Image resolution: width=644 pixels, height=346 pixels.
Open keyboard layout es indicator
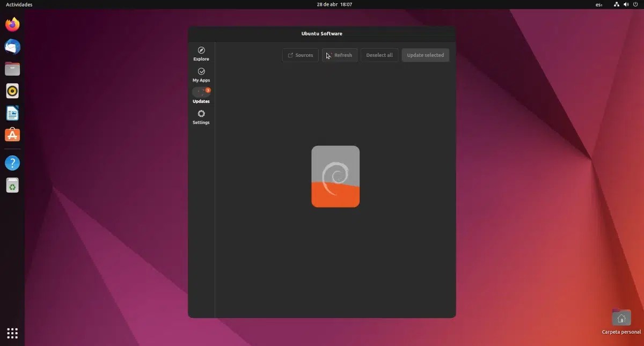599,4
